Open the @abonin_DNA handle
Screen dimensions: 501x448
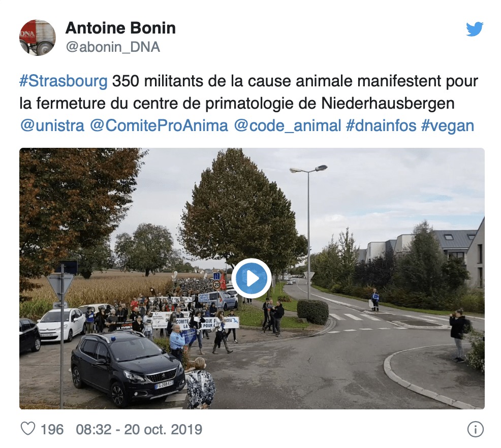pyautogui.click(x=113, y=47)
